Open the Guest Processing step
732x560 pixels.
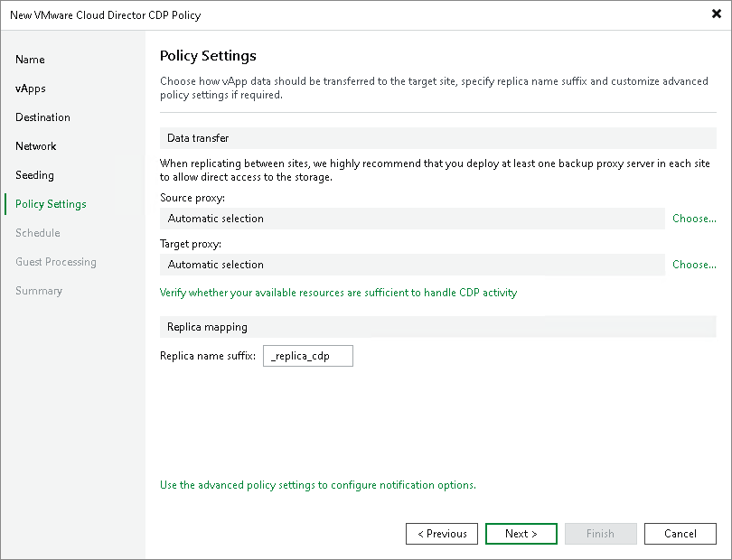tap(55, 262)
